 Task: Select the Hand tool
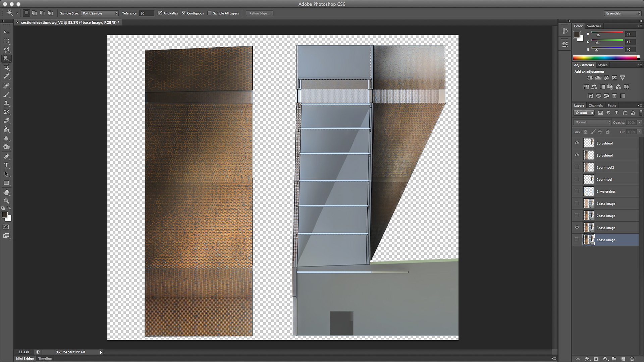pyautogui.click(x=6, y=192)
